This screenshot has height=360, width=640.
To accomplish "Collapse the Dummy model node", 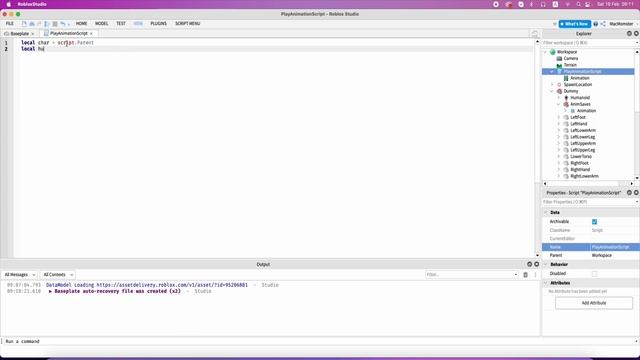I will coord(552,91).
